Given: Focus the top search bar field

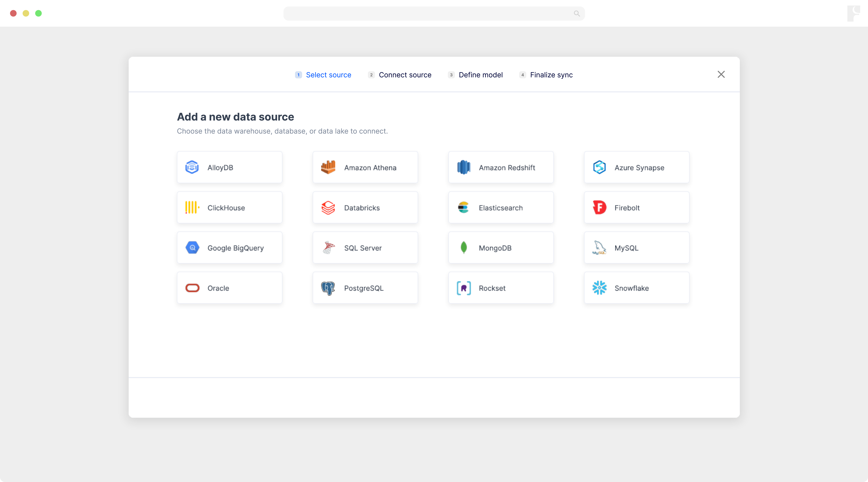Looking at the screenshot, I should pos(434,13).
